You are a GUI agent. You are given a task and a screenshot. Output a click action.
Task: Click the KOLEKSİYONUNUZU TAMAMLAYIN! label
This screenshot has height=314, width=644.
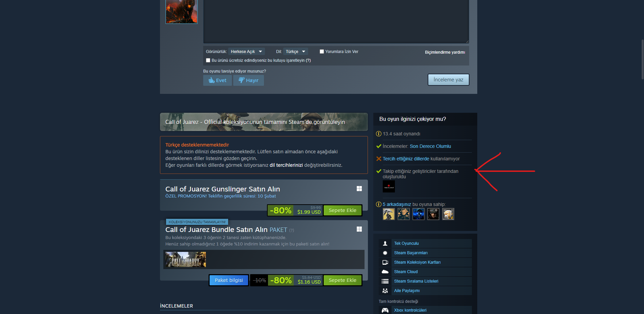point(197,222)
